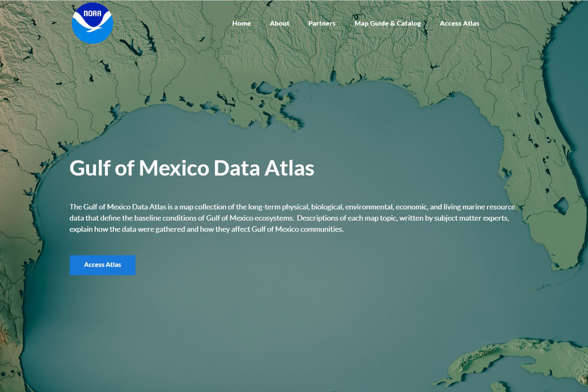The image size is (588, 392).
Task: Open the Map Guide & Catalog page
Action: pyautogui.click(x=388, y=24)
